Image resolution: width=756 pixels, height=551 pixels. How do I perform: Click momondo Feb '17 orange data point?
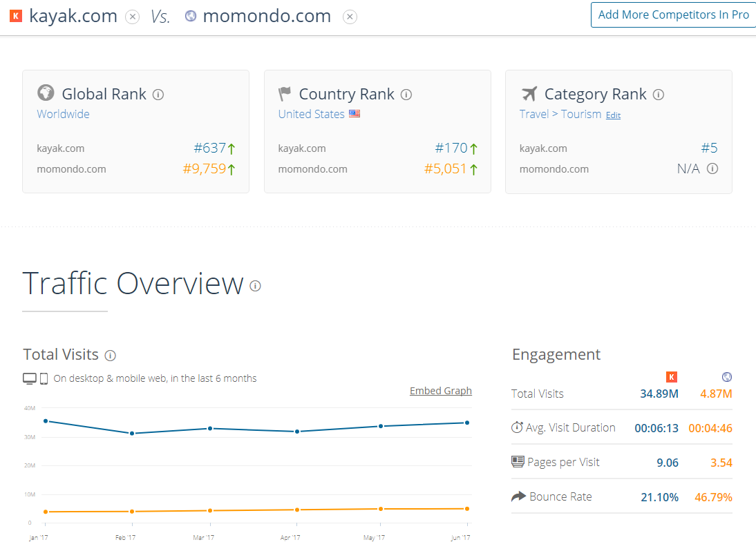coord(132,512)
